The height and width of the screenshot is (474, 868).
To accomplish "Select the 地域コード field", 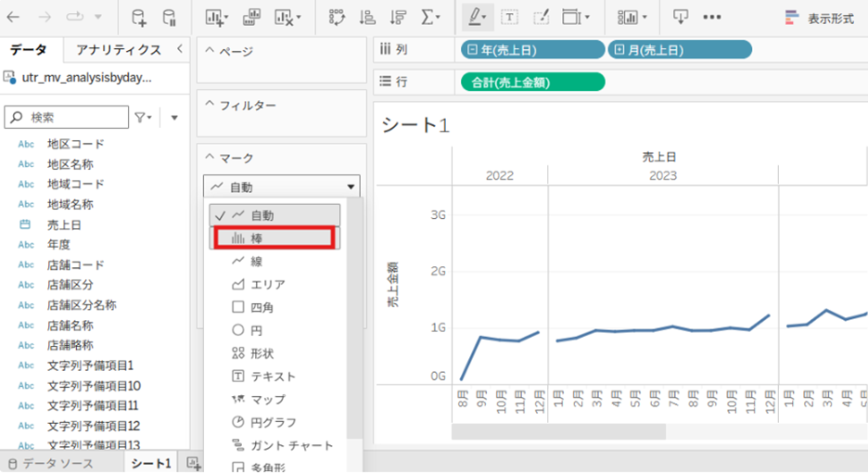I will point(76,184).
